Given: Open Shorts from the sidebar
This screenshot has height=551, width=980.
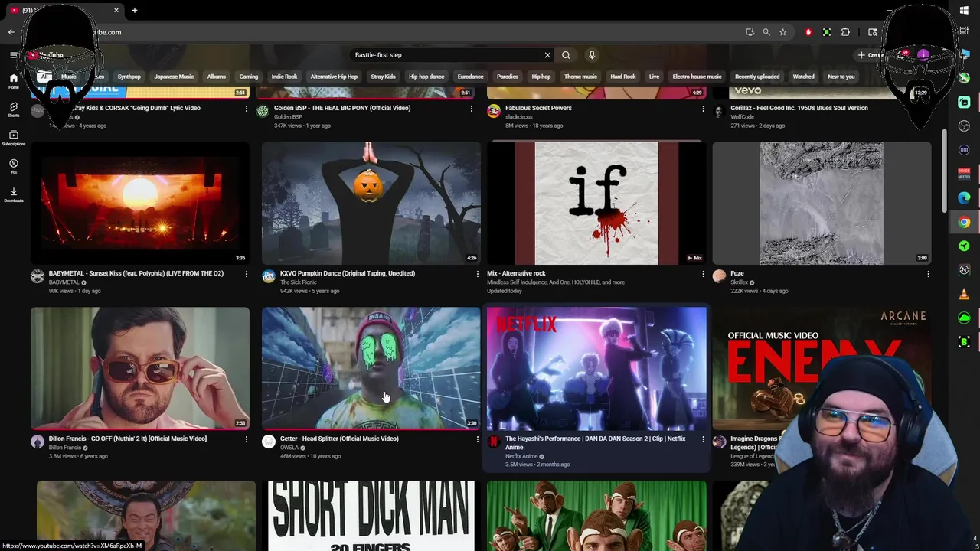Looking at the screenshot, I should tap(13, 109).
